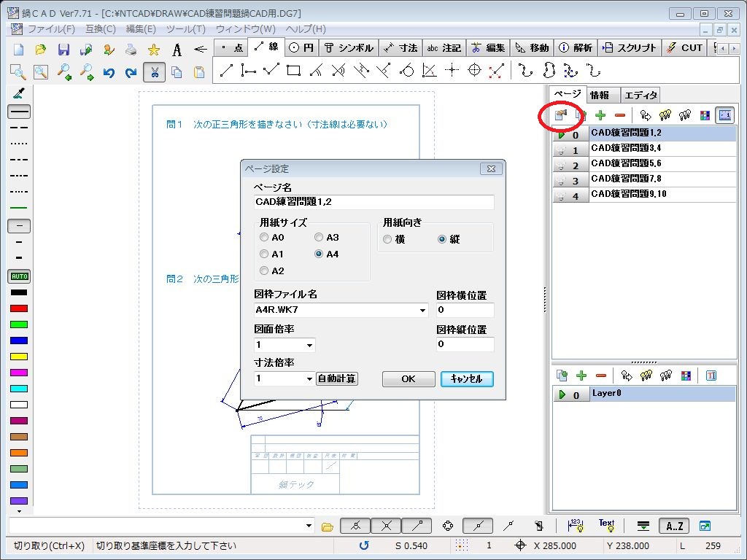
Task: Click the letter A font icon
Action: pos(177,49)
